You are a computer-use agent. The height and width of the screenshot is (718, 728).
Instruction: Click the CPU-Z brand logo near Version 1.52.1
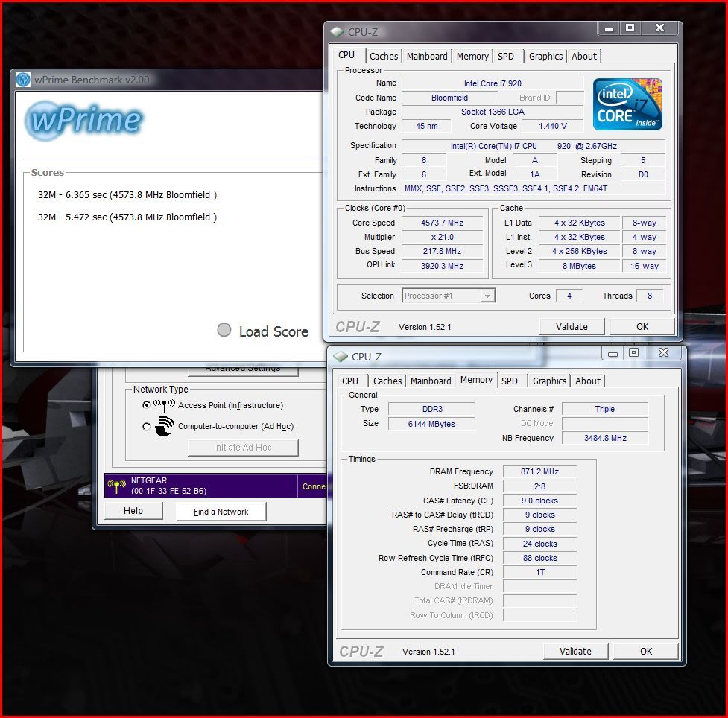(x=361, y=326)
